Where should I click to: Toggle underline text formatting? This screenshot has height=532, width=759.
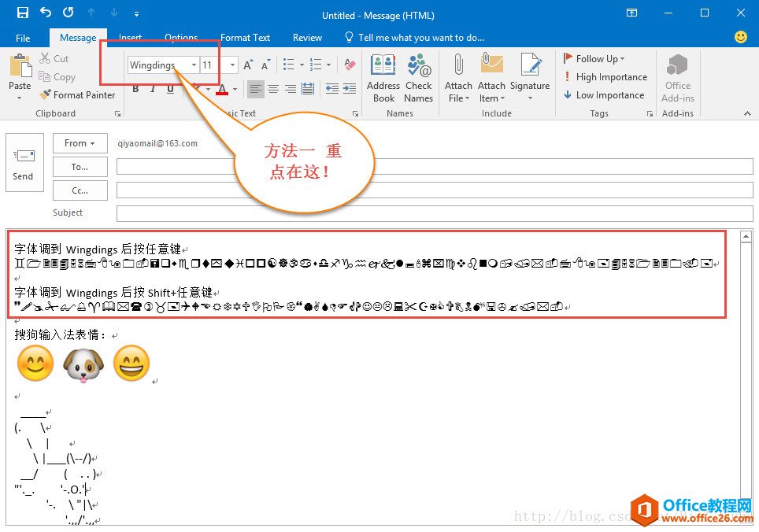[170, 89]
